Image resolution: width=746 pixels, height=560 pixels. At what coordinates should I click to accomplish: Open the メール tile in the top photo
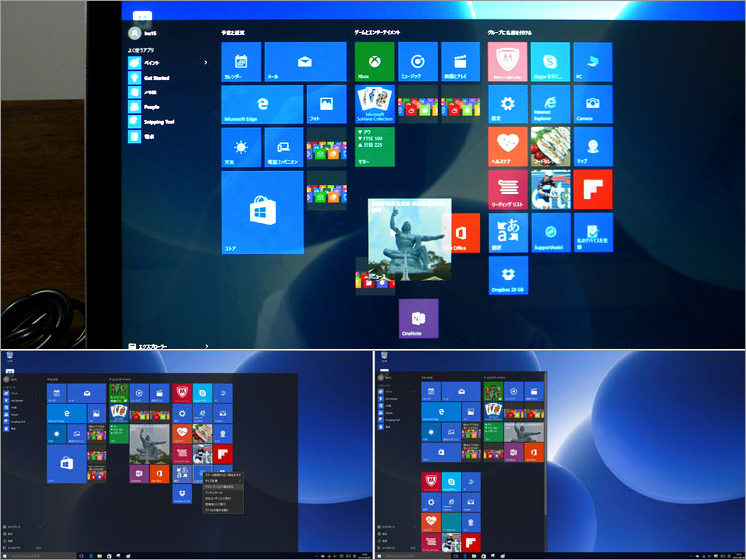[x=305, y=62]
